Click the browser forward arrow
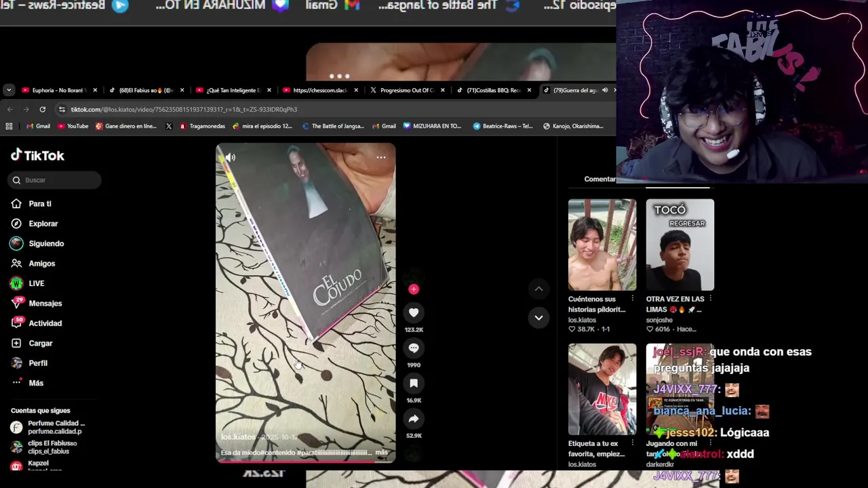 [26, 109]
